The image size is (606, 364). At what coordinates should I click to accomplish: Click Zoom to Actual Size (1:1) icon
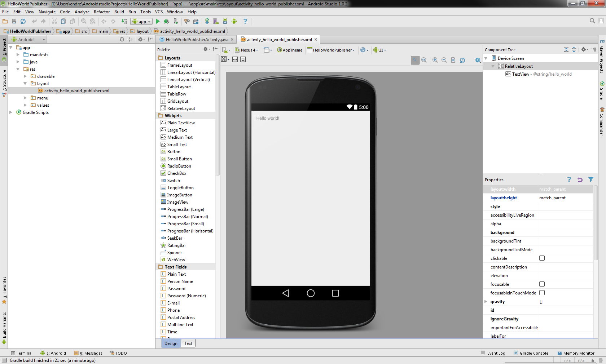424,60
